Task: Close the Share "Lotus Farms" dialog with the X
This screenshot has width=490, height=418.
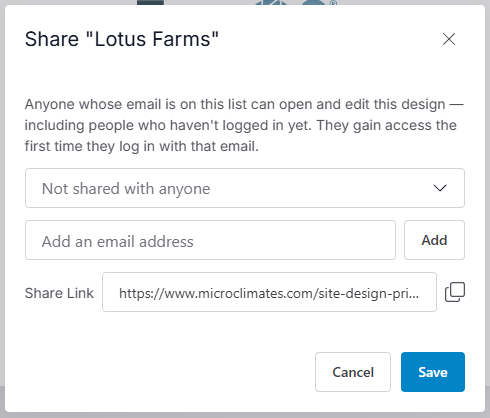Action: (x=449, y=39)
